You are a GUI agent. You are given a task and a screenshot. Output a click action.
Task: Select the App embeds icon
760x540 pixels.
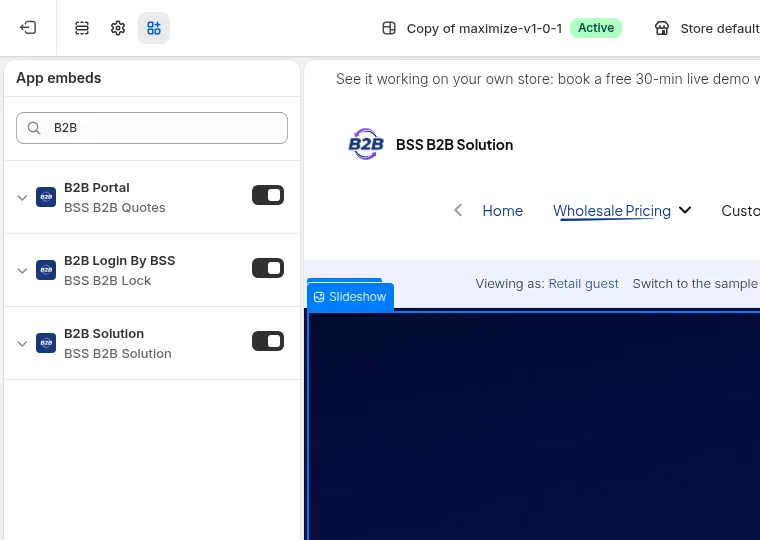pos(154,28)
